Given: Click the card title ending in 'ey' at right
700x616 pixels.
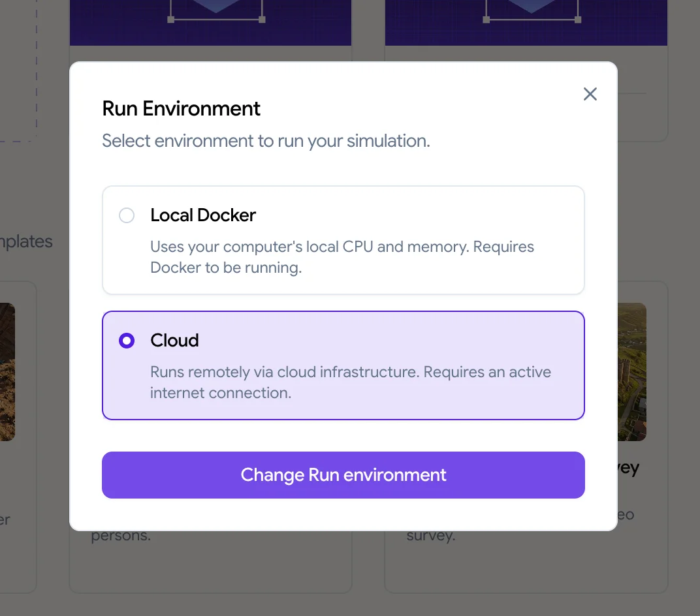Looking at the screenshot, I should pos(629,469).
